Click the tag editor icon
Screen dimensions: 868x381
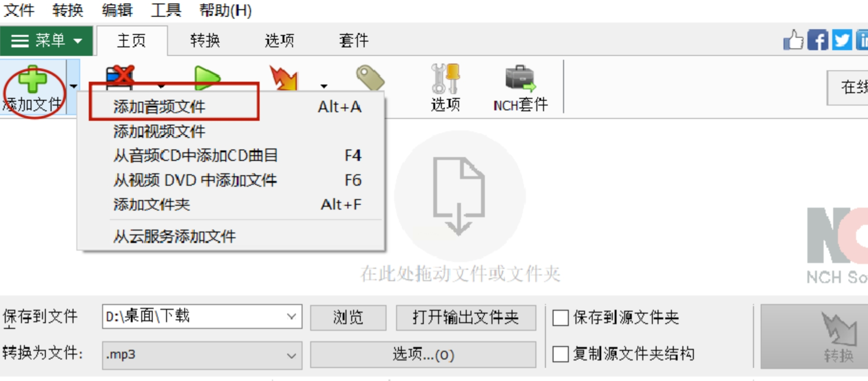pos(370,78)
